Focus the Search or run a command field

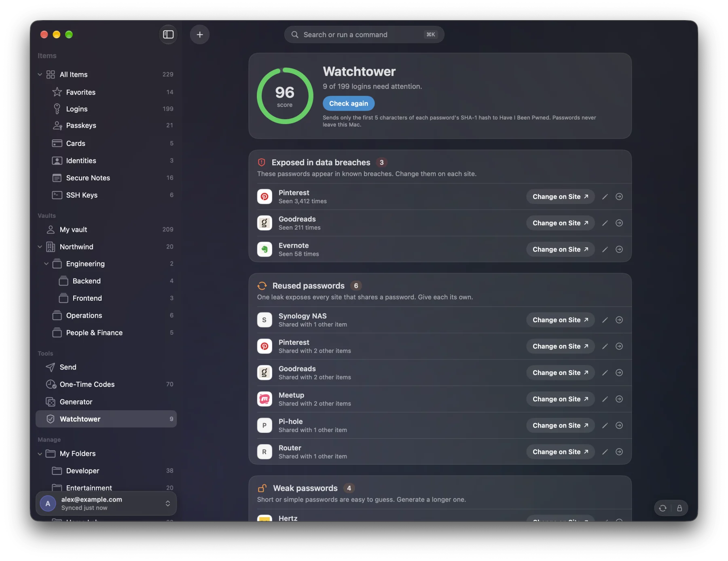pos(364,34)
